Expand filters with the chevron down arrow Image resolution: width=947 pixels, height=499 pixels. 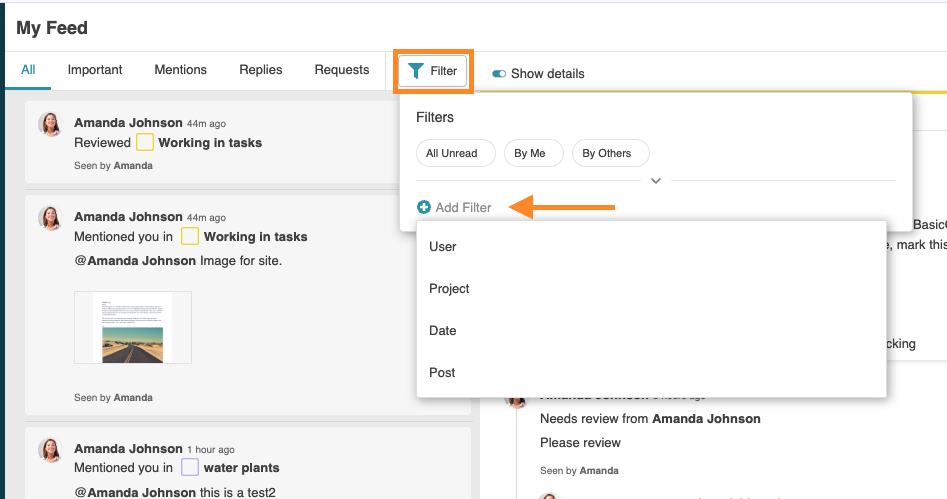pyautogui.click(x=656, y=181)
